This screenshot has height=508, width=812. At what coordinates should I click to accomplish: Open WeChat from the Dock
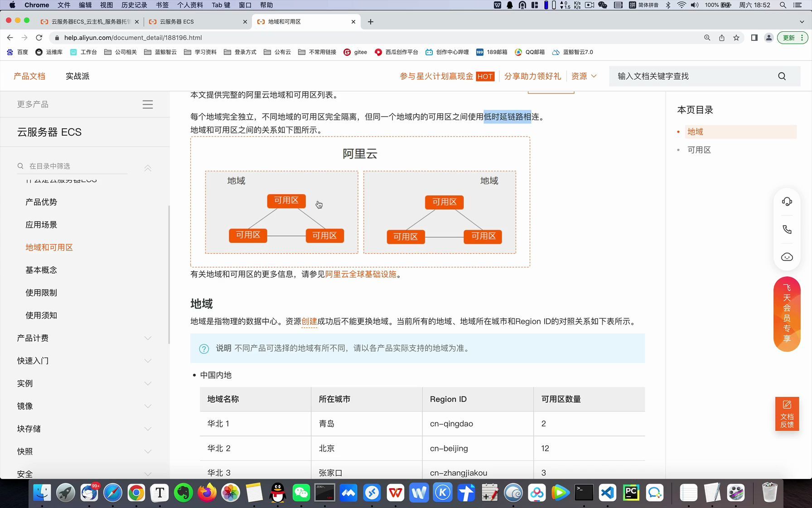point(301,493)
